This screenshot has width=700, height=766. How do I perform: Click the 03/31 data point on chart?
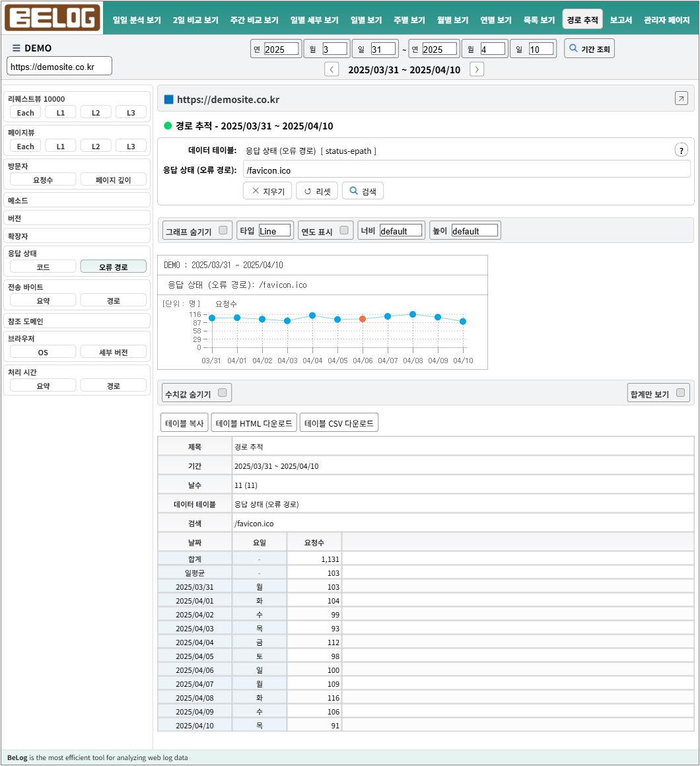click(212, 318)
